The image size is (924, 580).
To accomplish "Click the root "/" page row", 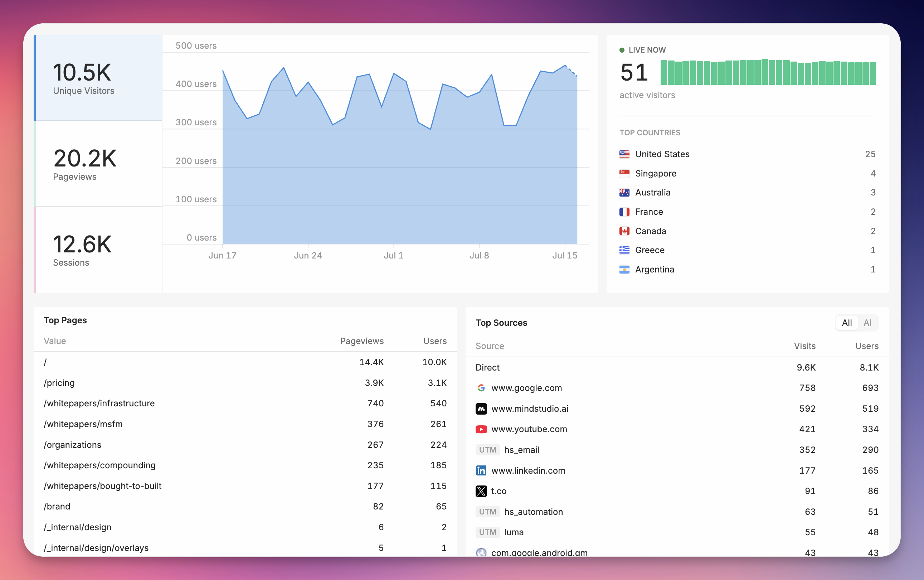I will point(245,362).
